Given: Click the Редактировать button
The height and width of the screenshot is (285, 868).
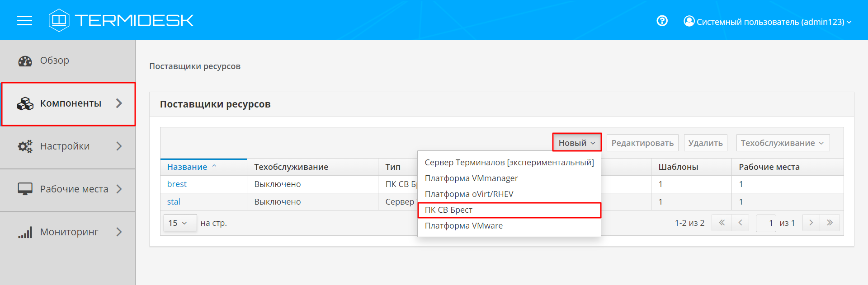Looking at the screenshot, I should click(642, 143).
